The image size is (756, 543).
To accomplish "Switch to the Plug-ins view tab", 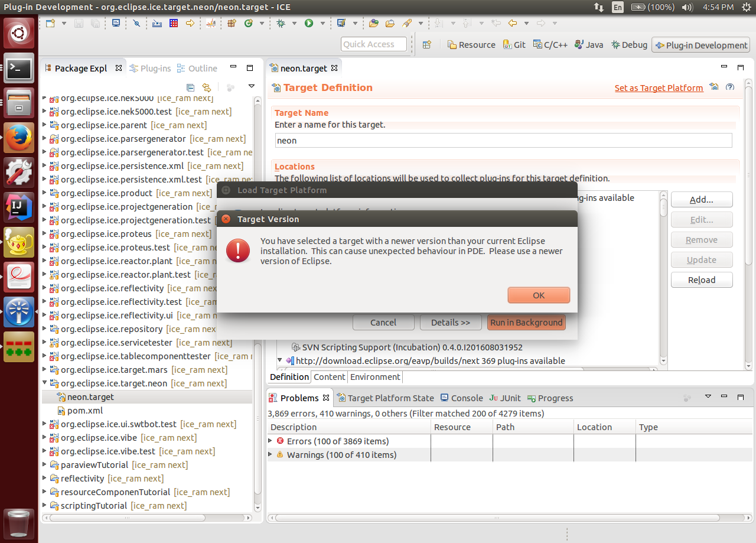I will point(150,69).
